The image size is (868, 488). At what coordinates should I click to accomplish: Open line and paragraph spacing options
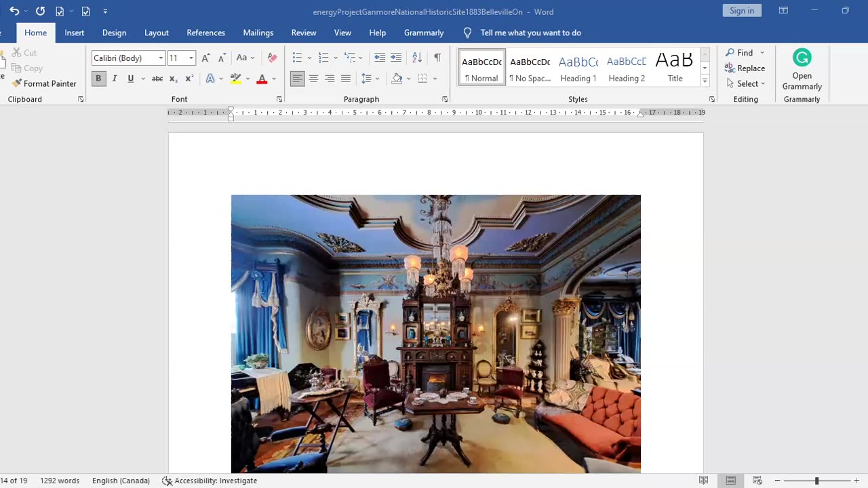click(x=370, y=79)
